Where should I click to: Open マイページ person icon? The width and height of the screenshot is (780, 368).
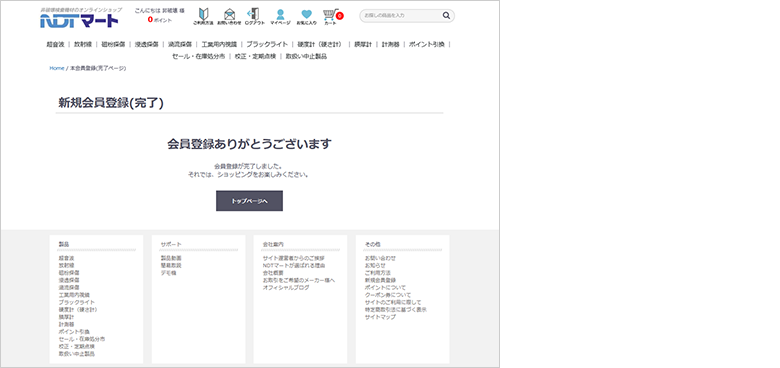(280, 16)
